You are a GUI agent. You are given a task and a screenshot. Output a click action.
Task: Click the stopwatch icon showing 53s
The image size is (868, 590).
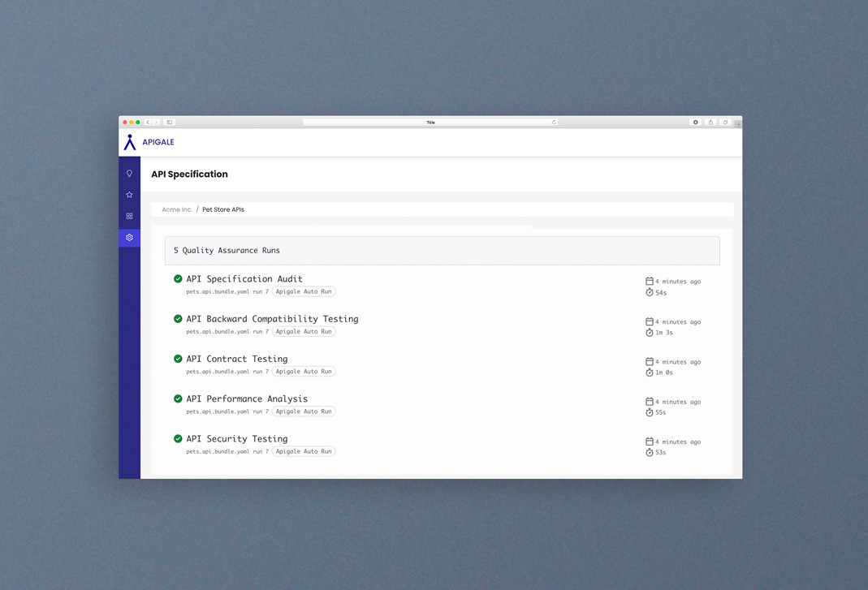[x=650, y=452]
